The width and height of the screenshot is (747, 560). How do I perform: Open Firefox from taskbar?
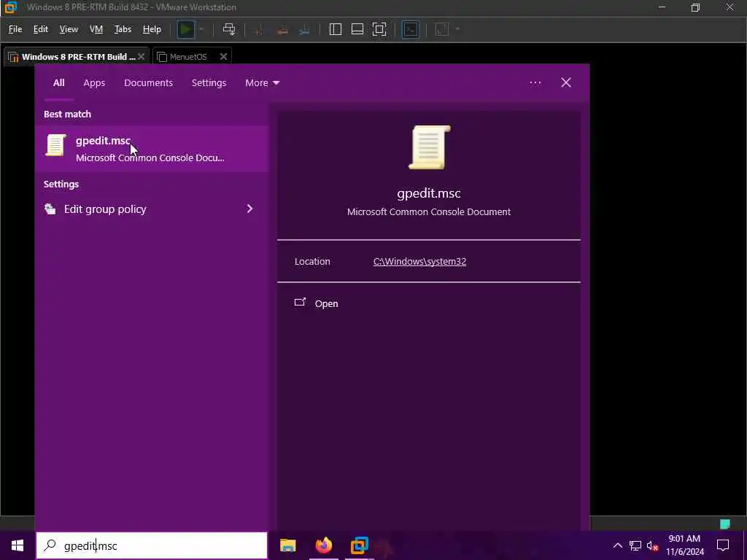pyautogui.click(x=323, y=545)
